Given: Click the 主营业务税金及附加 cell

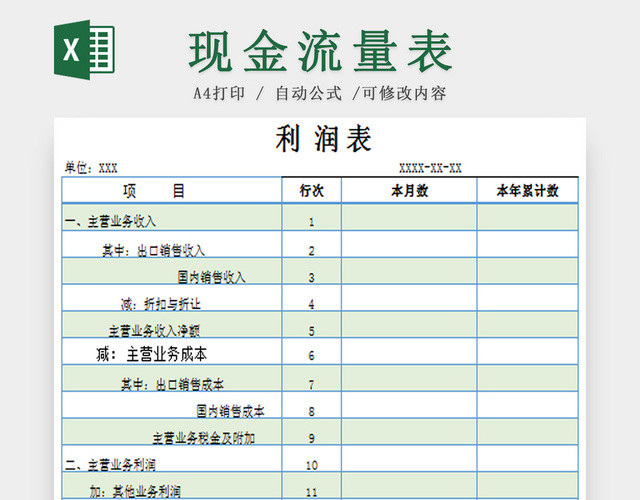Looking at the screenshot, I should [204, 438].
